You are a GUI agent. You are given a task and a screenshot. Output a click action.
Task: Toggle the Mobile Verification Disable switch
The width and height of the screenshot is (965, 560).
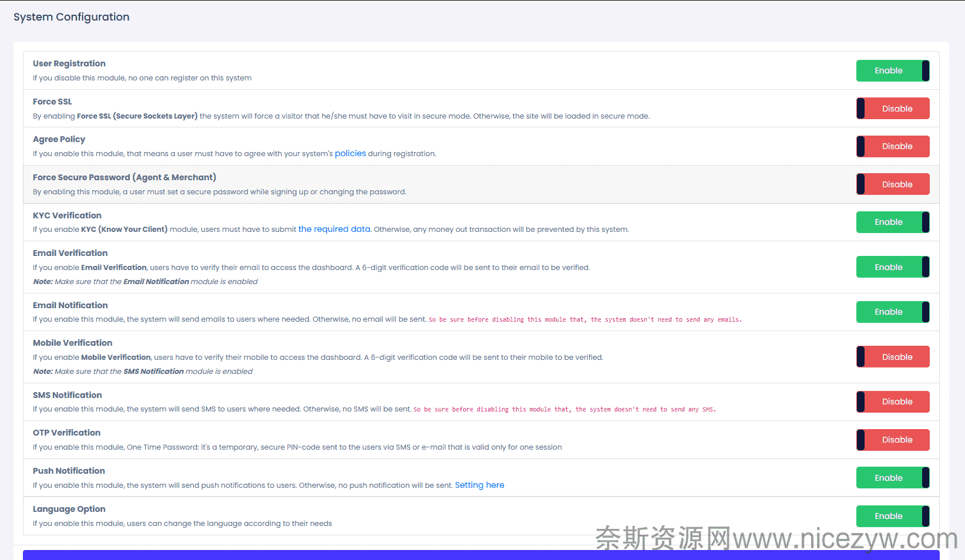point(893,357)
